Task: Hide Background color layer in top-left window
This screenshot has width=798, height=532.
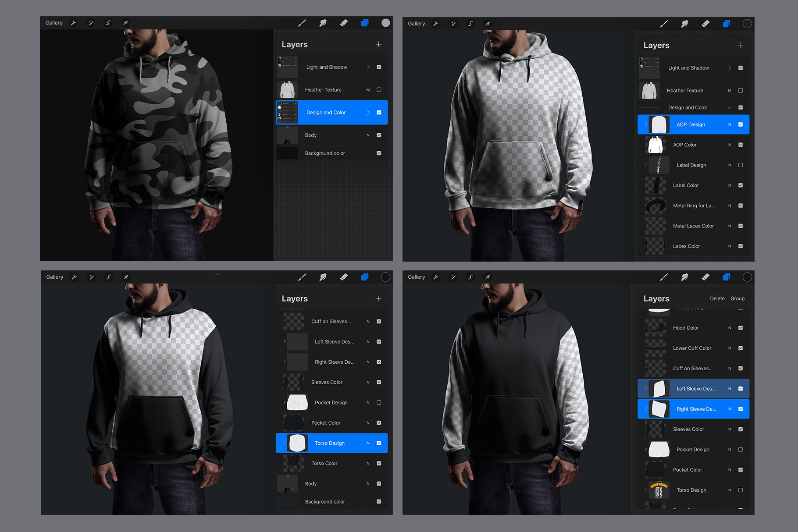Action: click(379, 153)
